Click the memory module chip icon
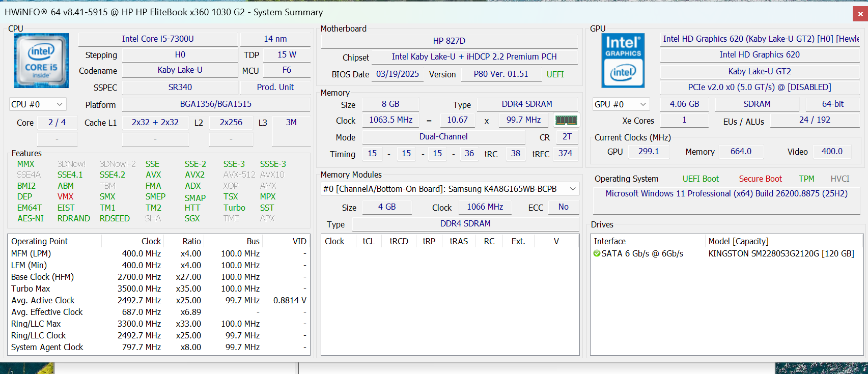 click(566, 120)
